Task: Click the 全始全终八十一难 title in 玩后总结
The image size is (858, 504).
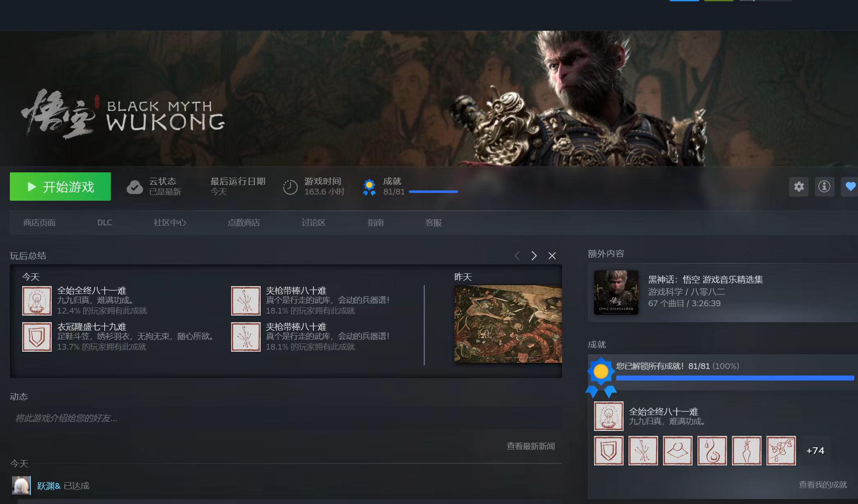Action: point(92,291)
